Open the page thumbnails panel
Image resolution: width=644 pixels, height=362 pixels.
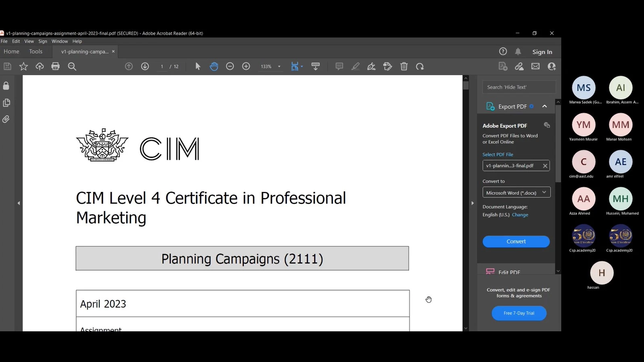click(x=6, y=103)
